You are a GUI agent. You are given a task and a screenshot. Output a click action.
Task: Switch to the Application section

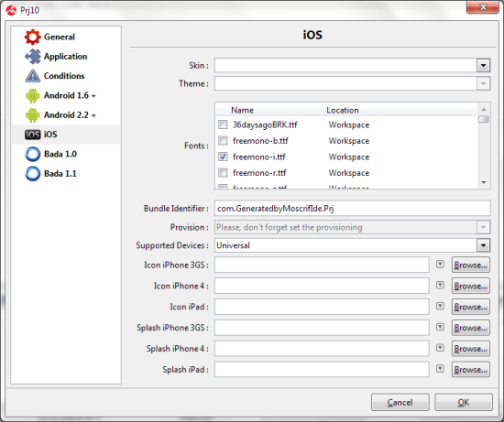(x=66, y=57)
